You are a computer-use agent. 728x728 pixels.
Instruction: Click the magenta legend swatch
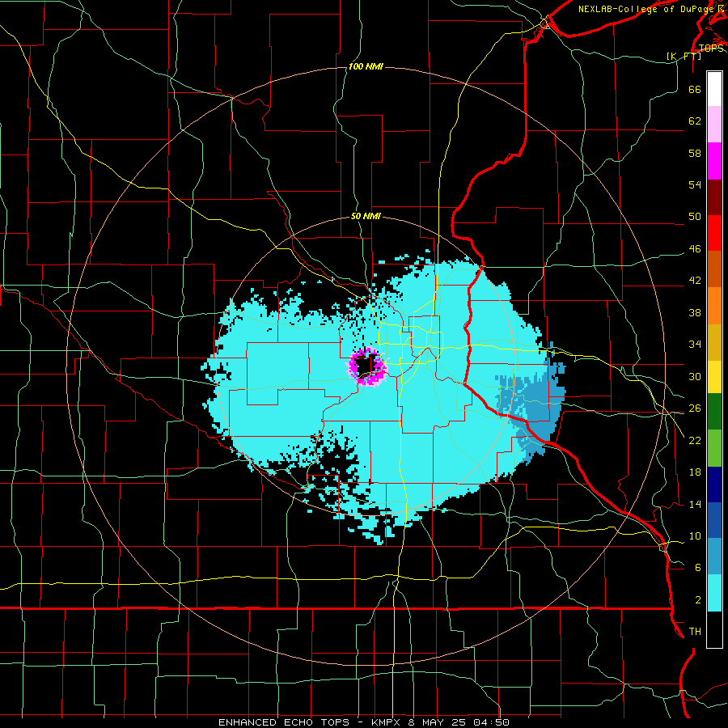click(714, 161)
